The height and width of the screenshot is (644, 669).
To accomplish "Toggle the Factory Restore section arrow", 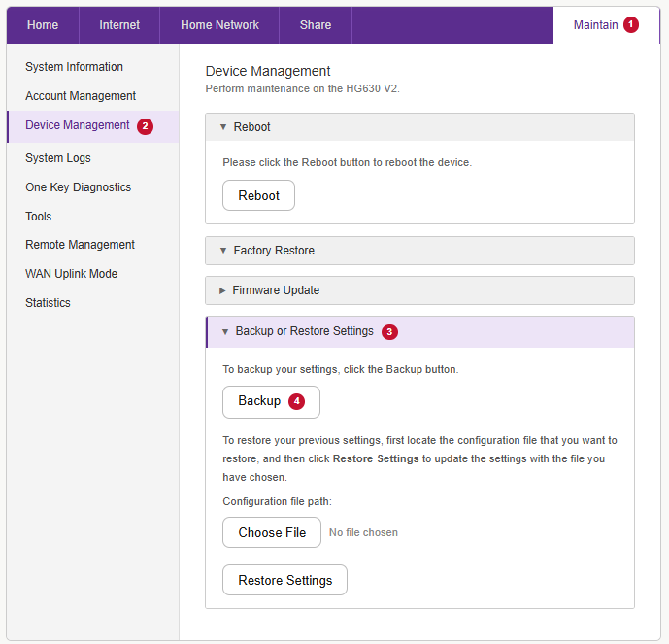I will [223, 251].
